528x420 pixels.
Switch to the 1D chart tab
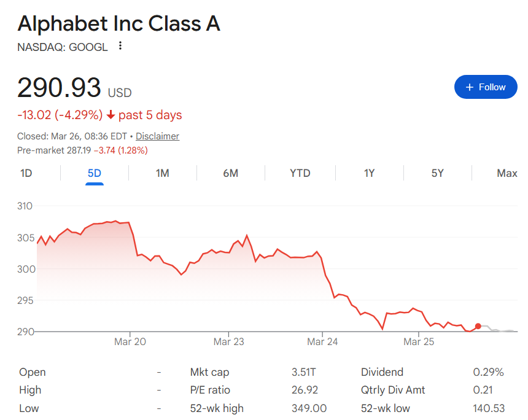26,173
